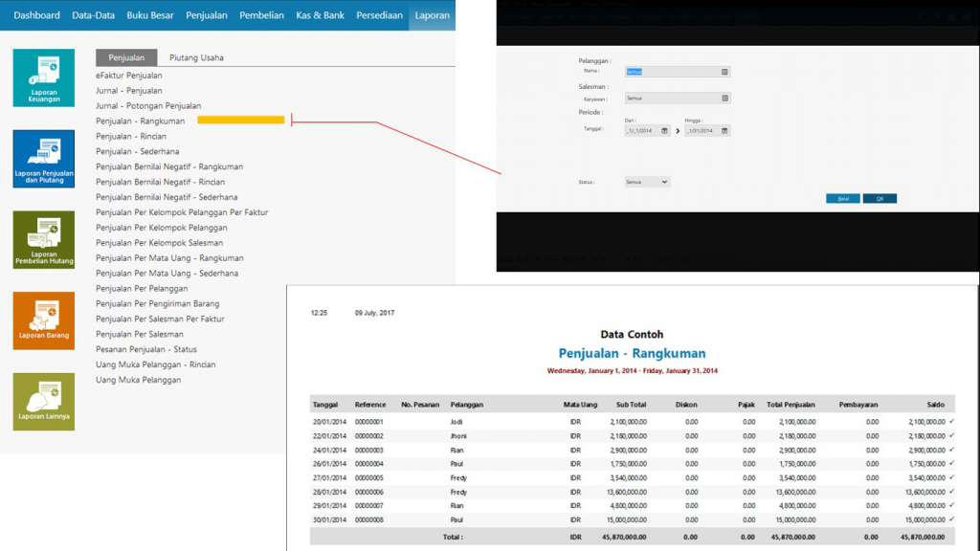Go to the Dashboard menu
Viewport: 980px width, 551px height.
coord(36,15)
